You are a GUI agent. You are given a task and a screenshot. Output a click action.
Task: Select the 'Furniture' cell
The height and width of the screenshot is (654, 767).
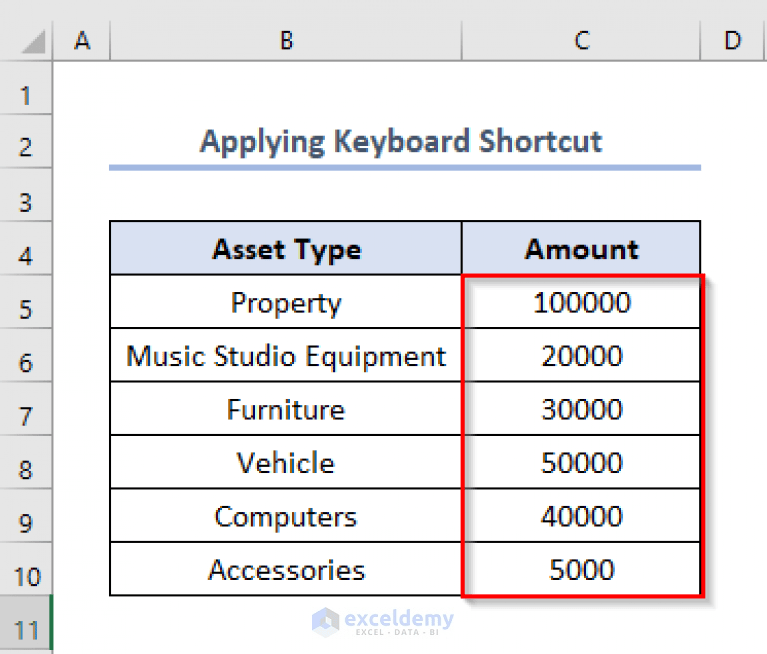point(286,409)
